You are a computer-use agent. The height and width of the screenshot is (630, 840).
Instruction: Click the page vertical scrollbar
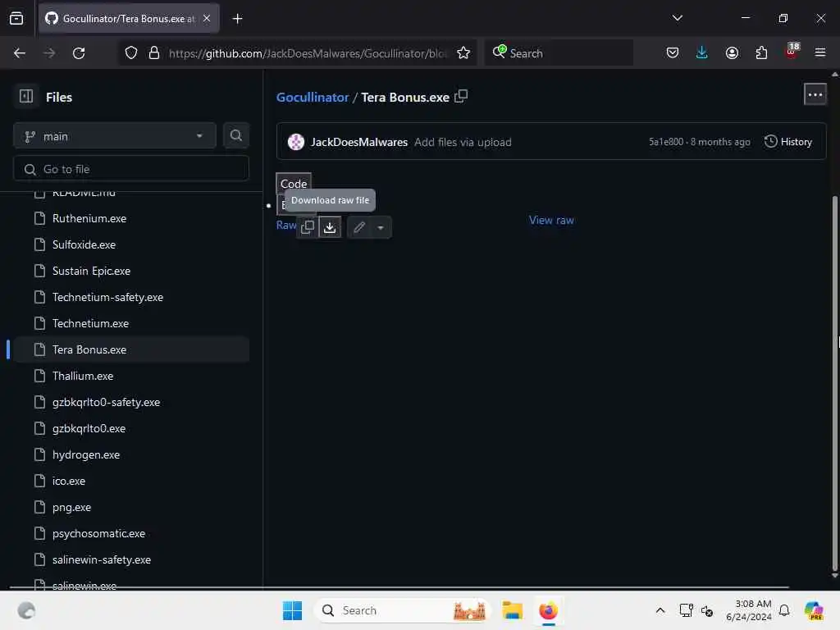click(x=835, y=384)
